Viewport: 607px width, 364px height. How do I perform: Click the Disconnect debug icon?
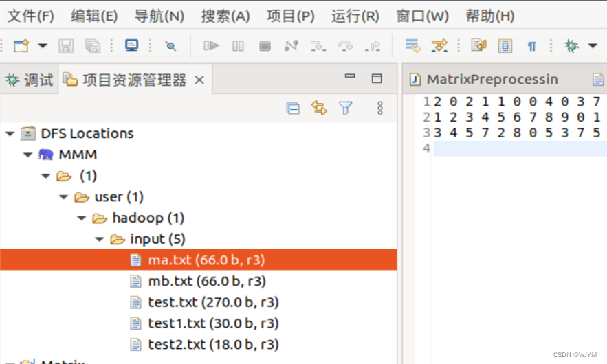[291, 45]
